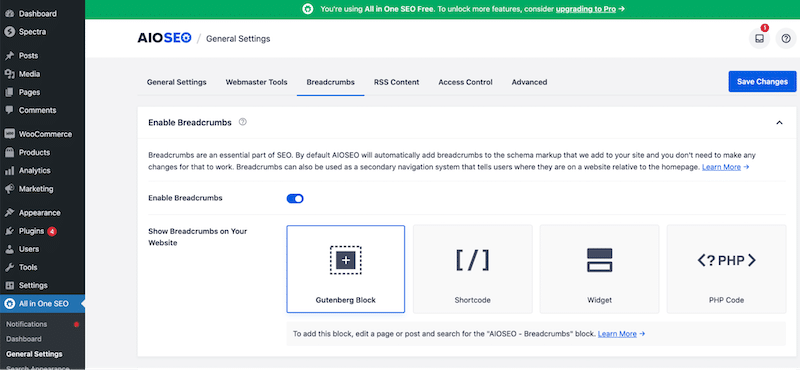This screenshot has height=370, width=800.
Task: Click the Settings sliders icon in sidebar
Action: click(9, 285)
